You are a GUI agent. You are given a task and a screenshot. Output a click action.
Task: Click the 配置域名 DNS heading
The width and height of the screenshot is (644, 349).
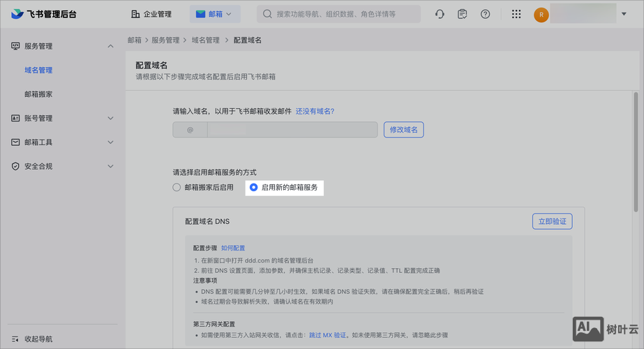pyautogui.click(x=207, y=221)
